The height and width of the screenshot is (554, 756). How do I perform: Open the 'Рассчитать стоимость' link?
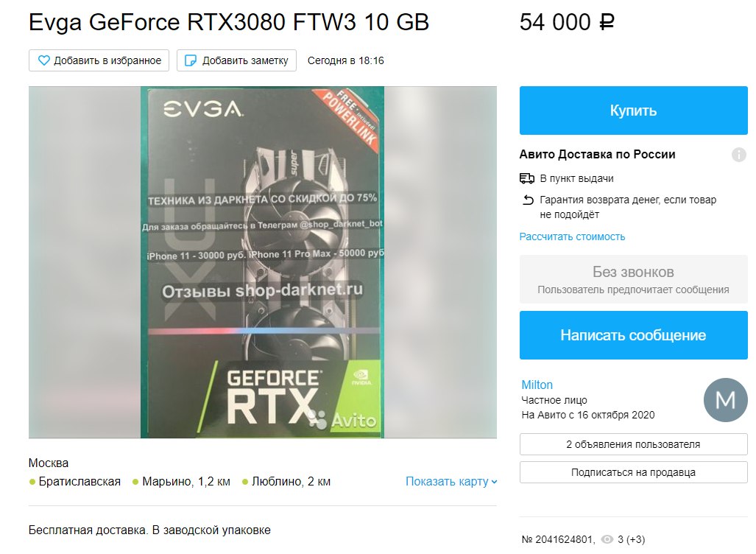click(572, 236)
